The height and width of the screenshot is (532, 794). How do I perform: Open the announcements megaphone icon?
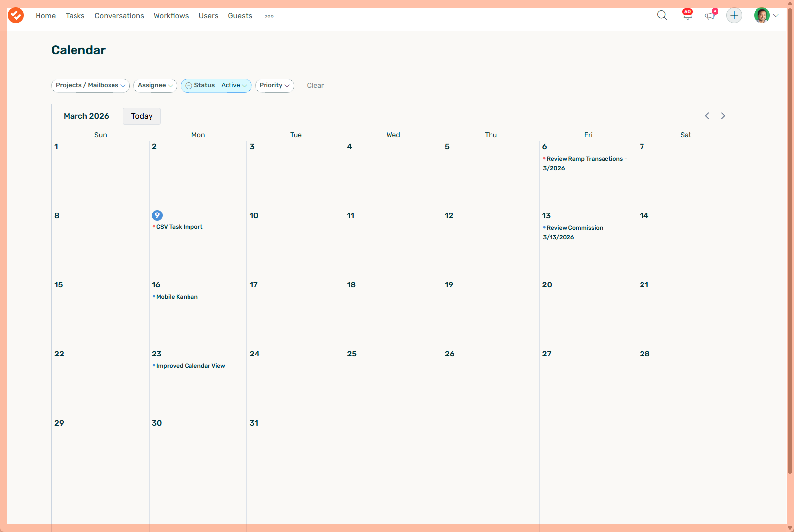point(710,16)
